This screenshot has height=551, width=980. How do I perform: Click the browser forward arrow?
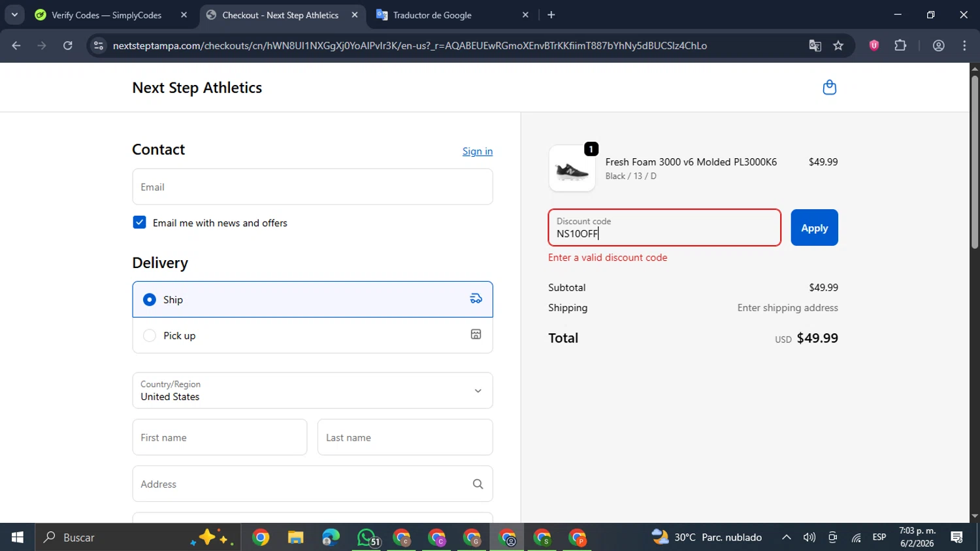click(42, 46)
